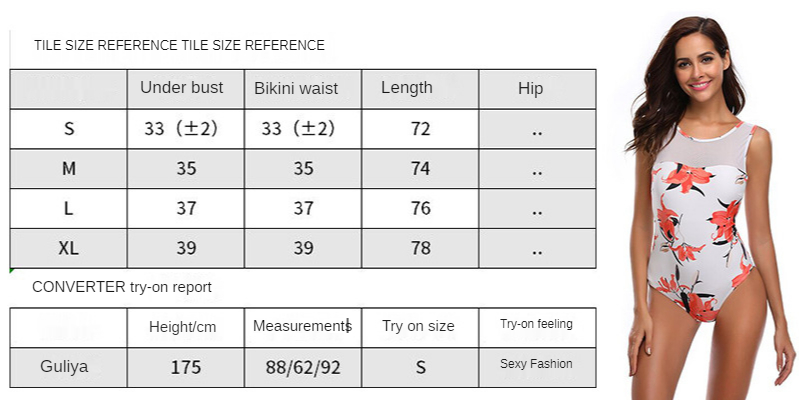Click the CONVERTER try-on report heading
Image resolution: width=799 pixels, height=400 pixels.
122,287
